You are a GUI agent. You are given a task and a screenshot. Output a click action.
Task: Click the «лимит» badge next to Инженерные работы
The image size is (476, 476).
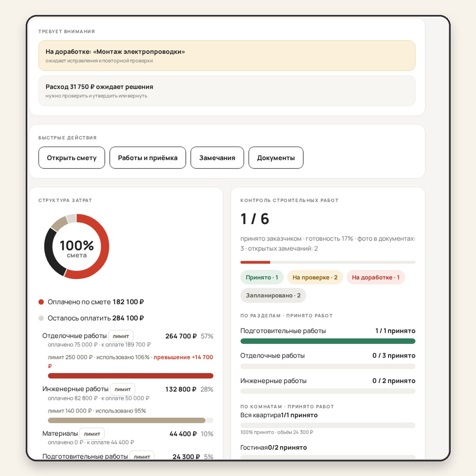(123, 389)
